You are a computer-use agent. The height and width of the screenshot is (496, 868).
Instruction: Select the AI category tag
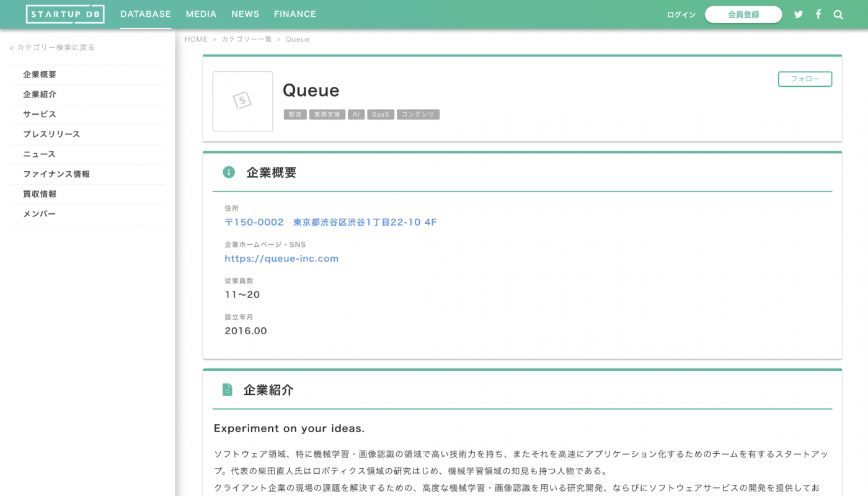356,114
